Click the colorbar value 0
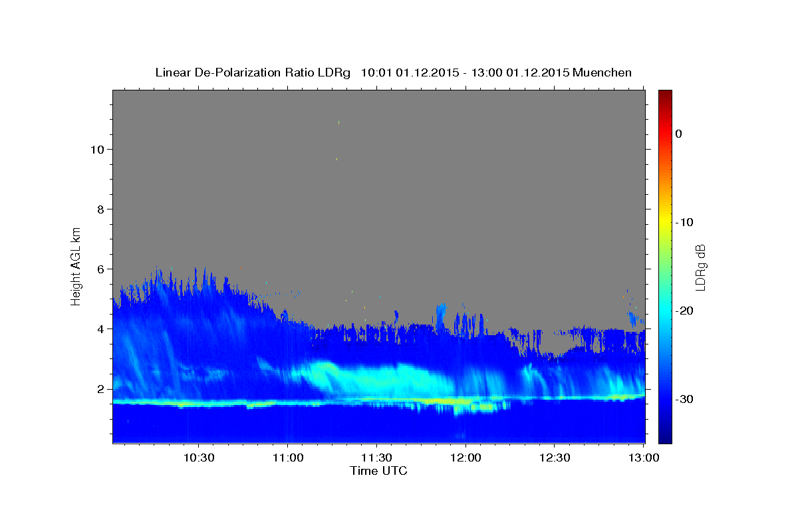The width and height of the screenshot is (798, 532). coord(678,134)
